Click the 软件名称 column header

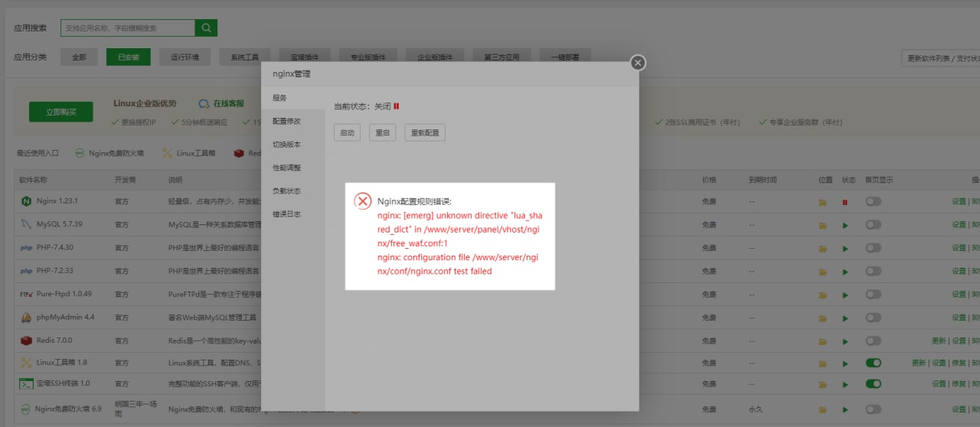coord(33,180)
